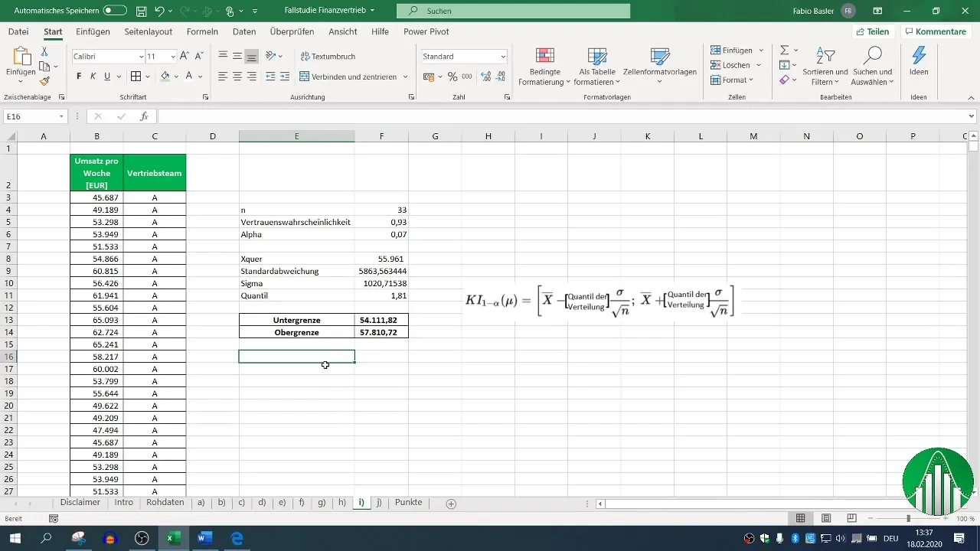Click the align left icon
This screenshot has height=551, width=980.
coord(223,77)
